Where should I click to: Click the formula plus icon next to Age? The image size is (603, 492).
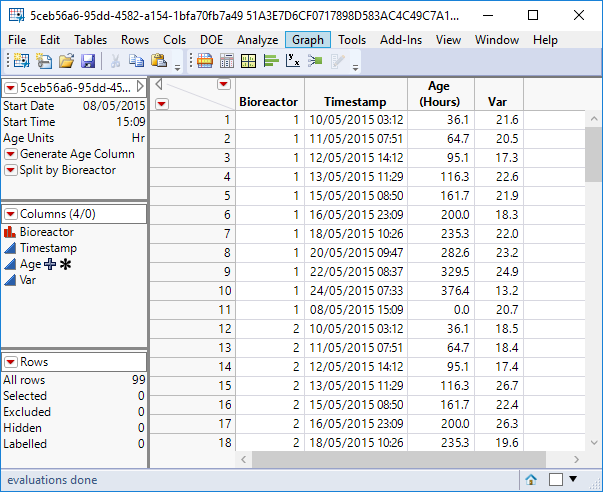point(50,264)
